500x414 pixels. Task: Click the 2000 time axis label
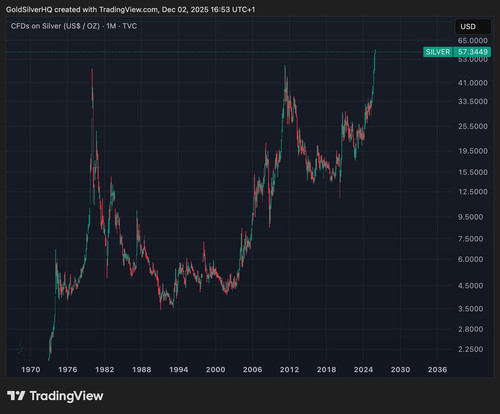coord(215,369)
